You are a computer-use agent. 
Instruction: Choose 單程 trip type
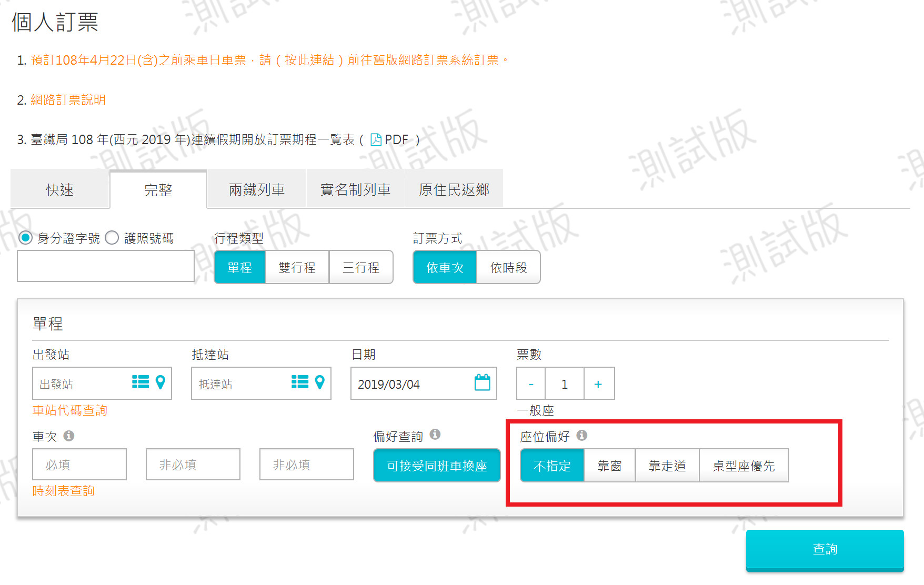(240, 267)
